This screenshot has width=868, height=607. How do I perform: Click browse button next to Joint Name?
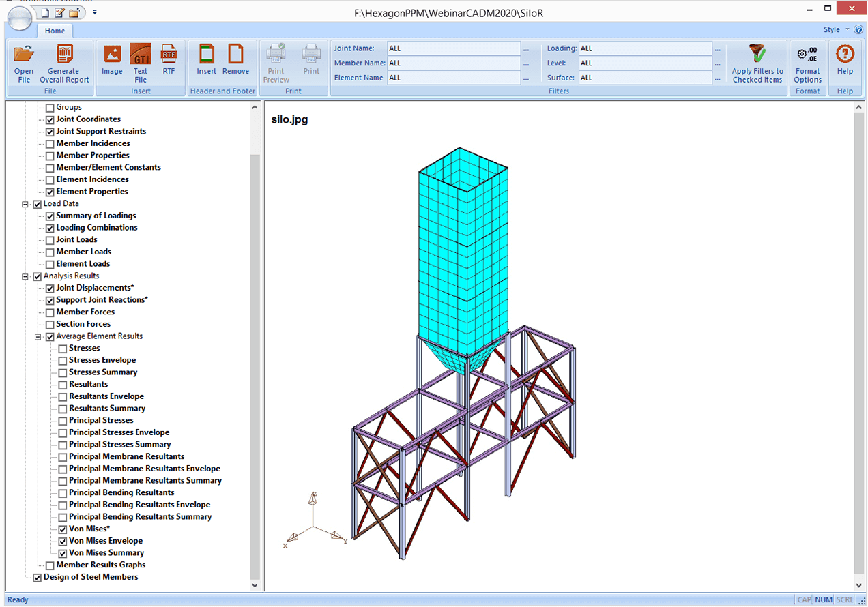pyautogui.click(x=526, y=49)
